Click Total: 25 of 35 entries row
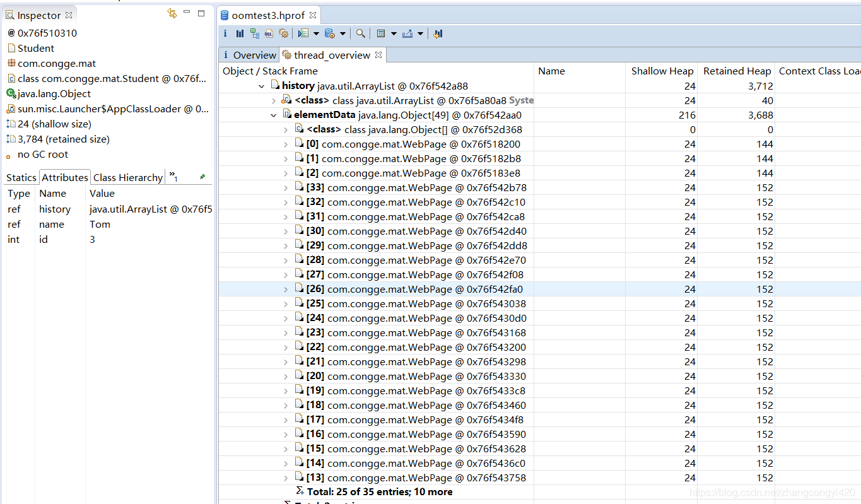The image size is (861, 504). 379,492
